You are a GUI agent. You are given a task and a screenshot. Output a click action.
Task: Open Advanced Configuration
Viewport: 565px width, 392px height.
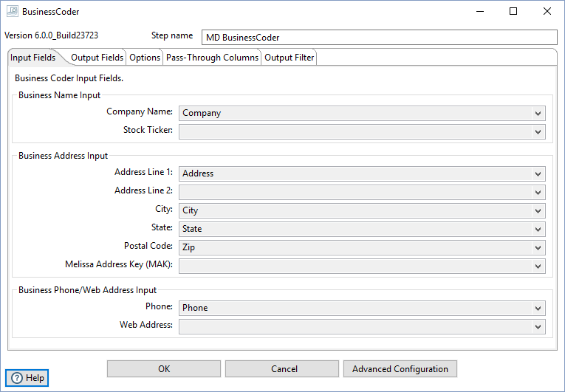[400, 369]
